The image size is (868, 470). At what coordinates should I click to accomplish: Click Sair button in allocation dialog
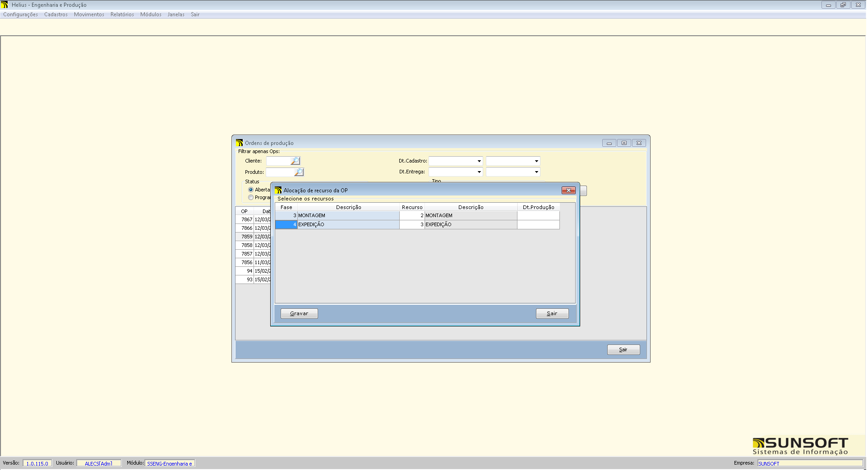pos(552,313)
